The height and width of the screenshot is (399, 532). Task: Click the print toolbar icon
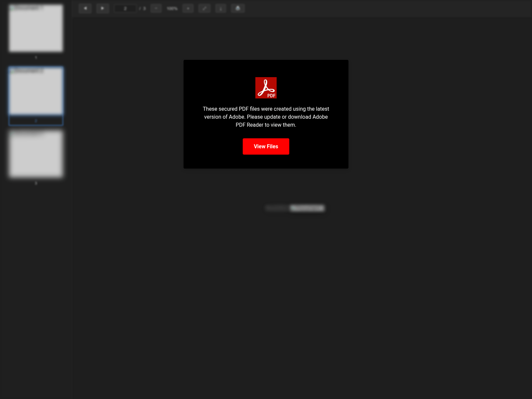238,8
